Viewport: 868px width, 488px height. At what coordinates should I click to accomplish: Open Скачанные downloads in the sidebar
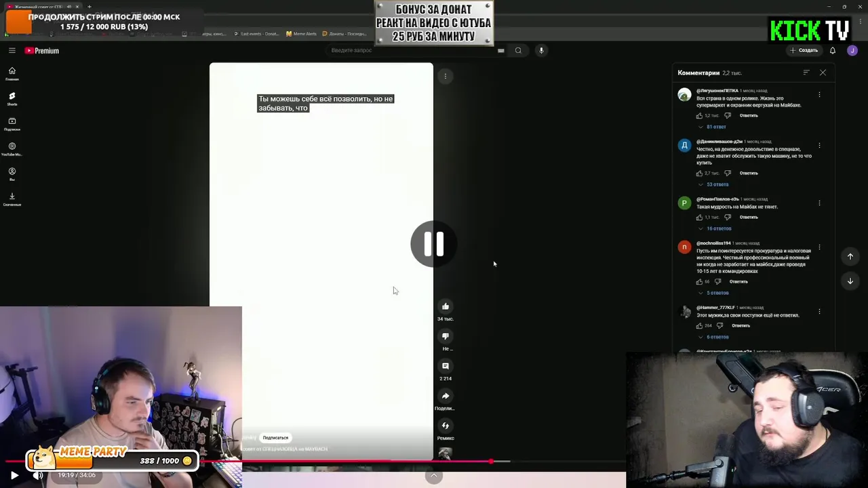[12, 199]
